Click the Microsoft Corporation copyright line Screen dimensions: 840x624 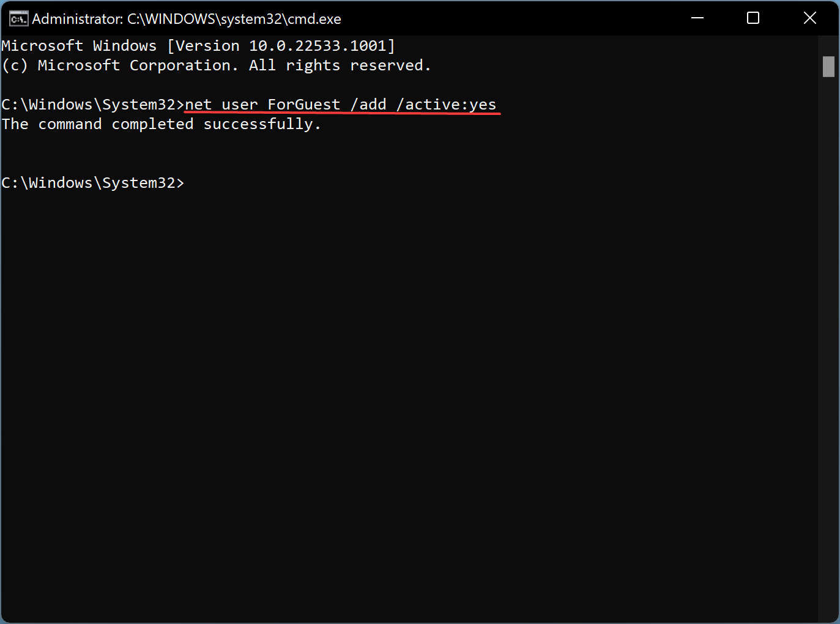(x=217, y=65)
